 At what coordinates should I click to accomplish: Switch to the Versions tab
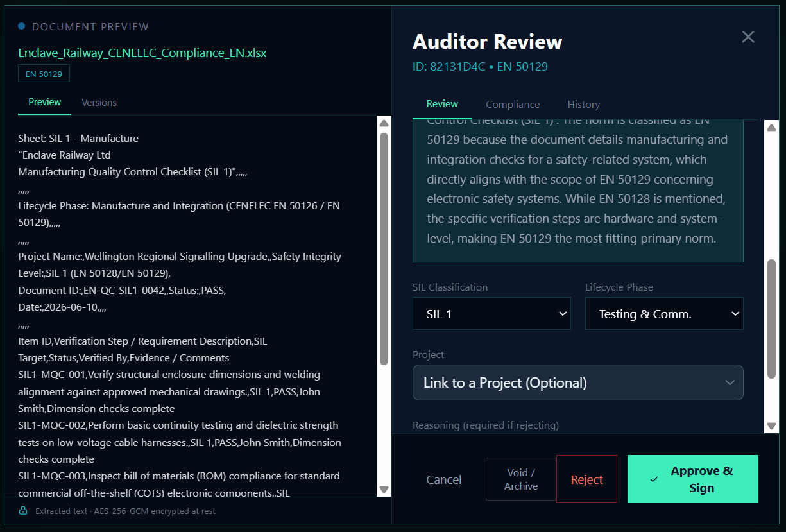coord(99,102)
